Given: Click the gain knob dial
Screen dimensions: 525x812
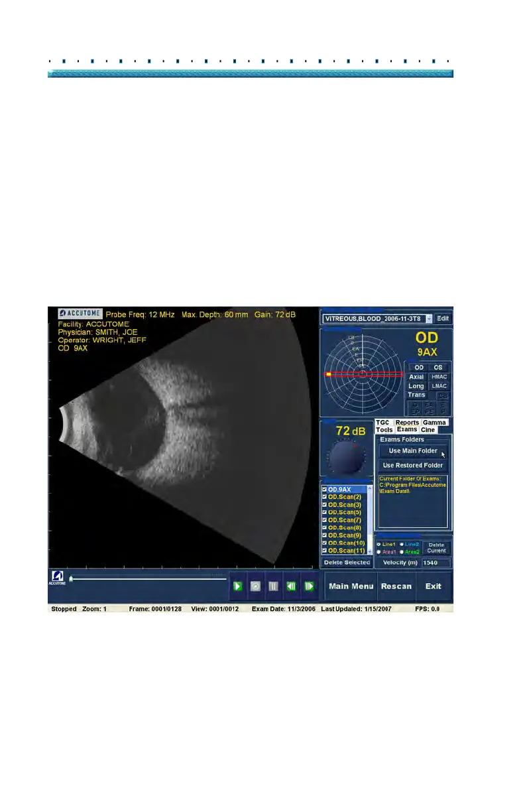Looking at the screenshot, I should (x=345, y=457).
